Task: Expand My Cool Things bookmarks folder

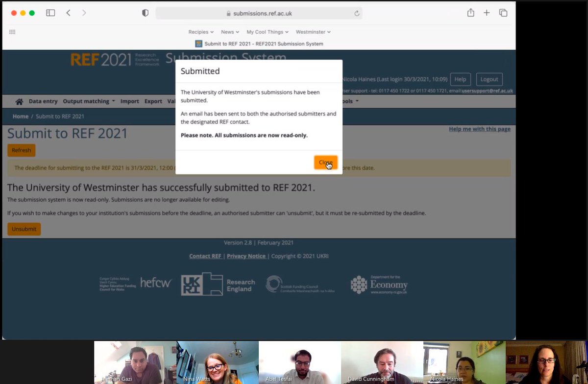Action: [268, 32]
